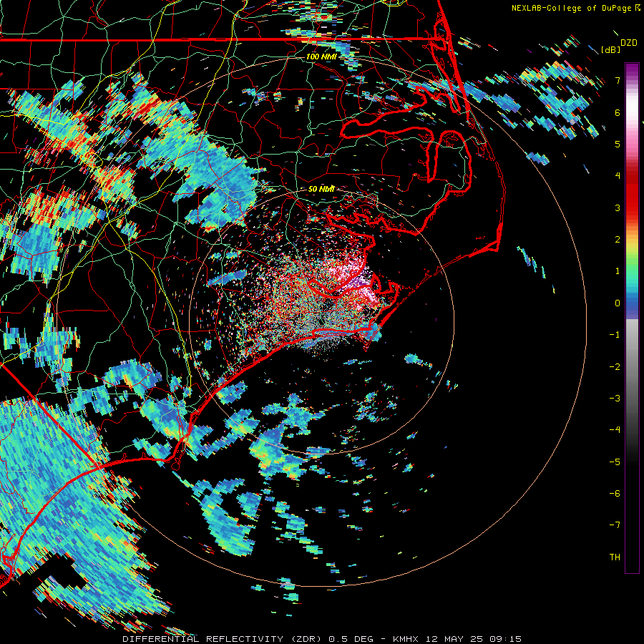Viewport: 644px width, 644px height.
Task: Click the -4 dB scale label
Action: [x=615, y=430]
